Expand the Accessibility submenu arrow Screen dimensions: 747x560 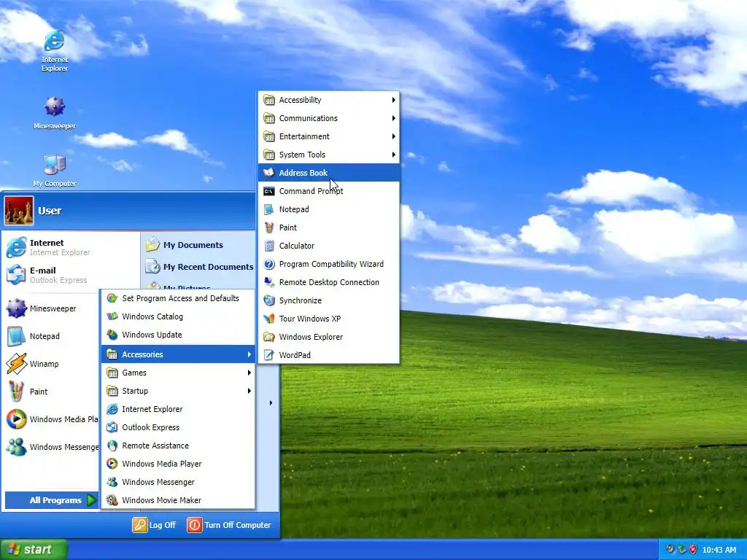click(393, 100)
